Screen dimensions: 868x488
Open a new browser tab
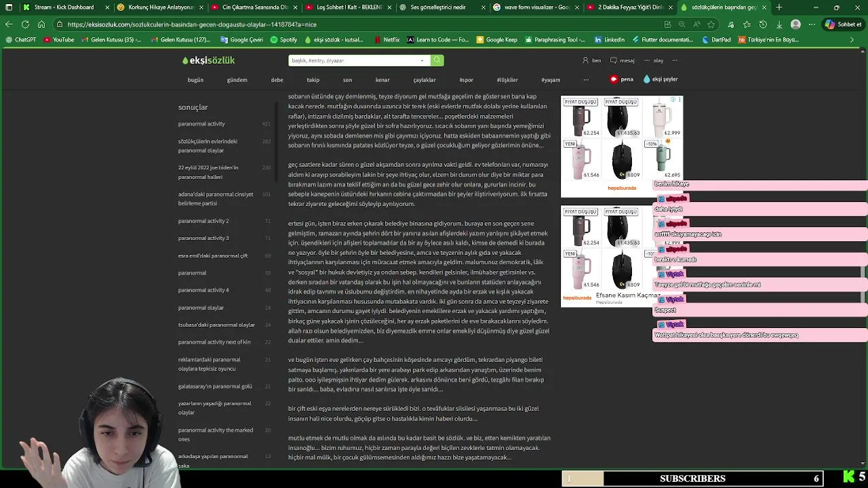tap(779, 7)
